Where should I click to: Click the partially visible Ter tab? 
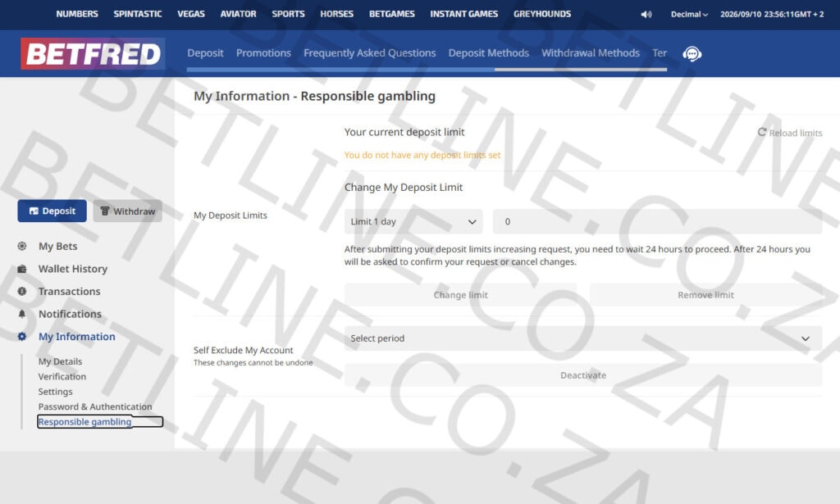660,53
